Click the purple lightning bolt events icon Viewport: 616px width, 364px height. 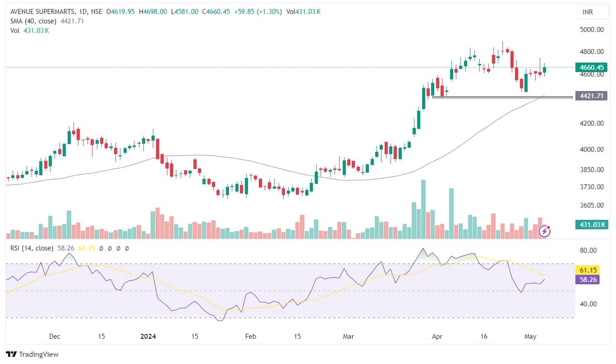[545, 232]
